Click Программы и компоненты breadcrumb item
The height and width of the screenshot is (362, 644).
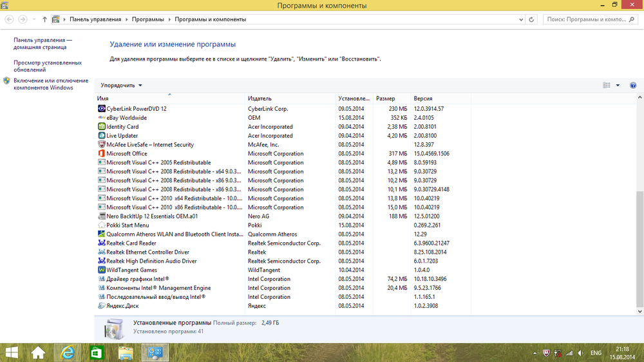coord(211,19)
